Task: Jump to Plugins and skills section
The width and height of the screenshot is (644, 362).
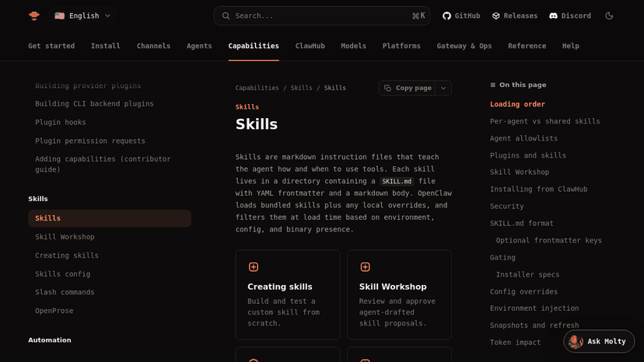Action: point(528,155)
